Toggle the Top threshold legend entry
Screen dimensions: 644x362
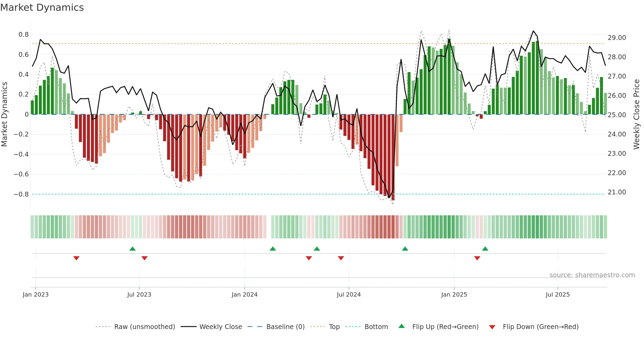point(325,327)
